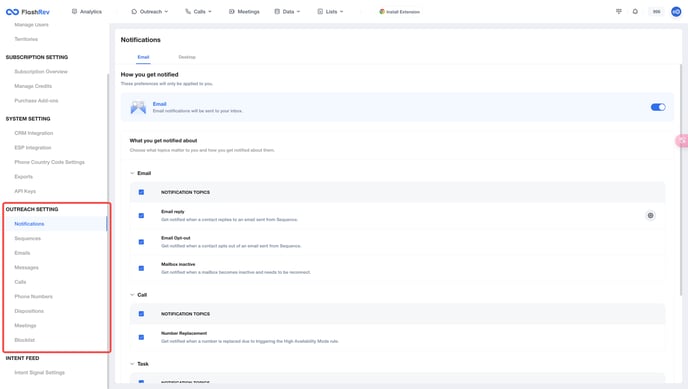688x389 pixels.
Task: Toggle the Email notifications switch
Action: [x=658, y=107]
